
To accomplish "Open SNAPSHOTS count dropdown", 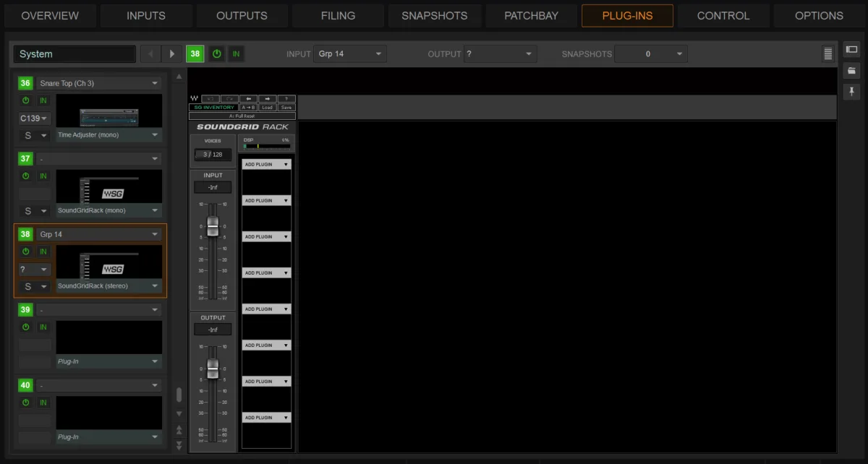I will point(651,54).
